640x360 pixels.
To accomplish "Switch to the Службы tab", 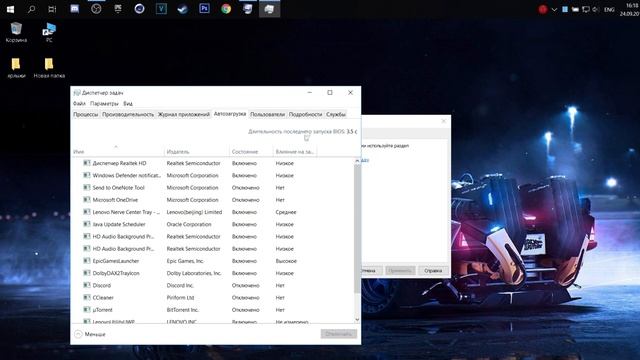I will (336, 115).
